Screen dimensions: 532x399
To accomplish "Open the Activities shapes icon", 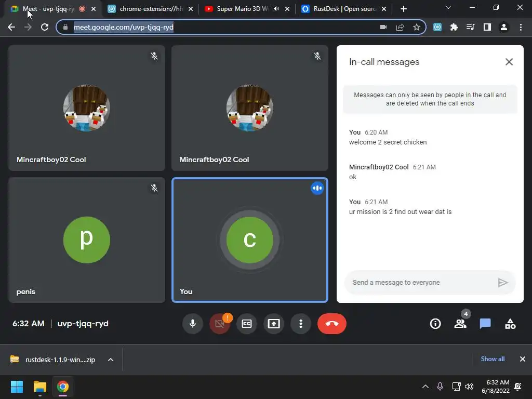I will [510, 324].
